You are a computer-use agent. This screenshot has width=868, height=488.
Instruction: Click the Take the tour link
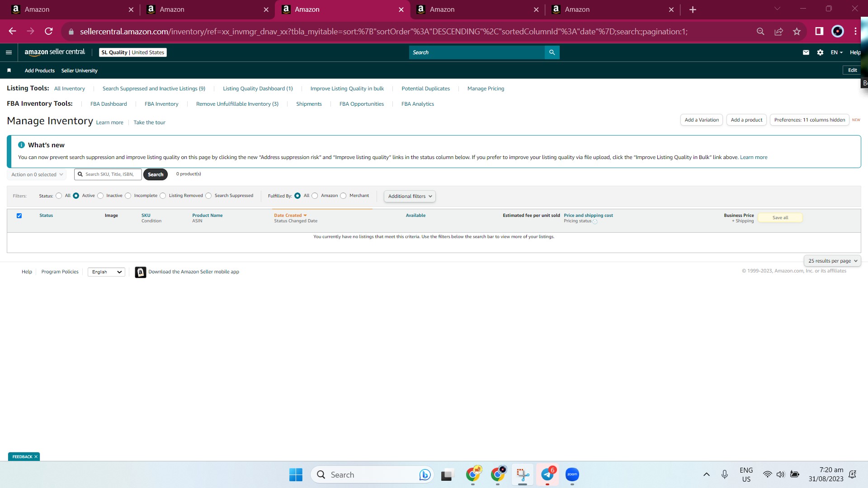(150, 123)
